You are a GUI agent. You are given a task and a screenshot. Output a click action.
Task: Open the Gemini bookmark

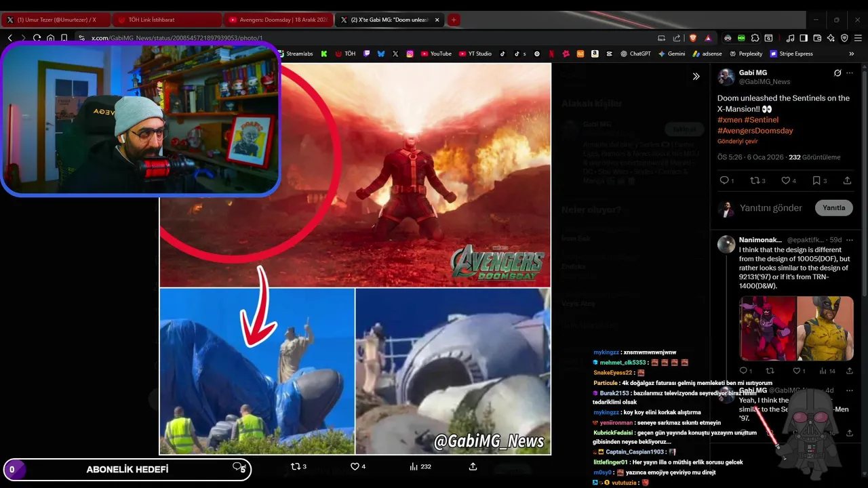671,54
